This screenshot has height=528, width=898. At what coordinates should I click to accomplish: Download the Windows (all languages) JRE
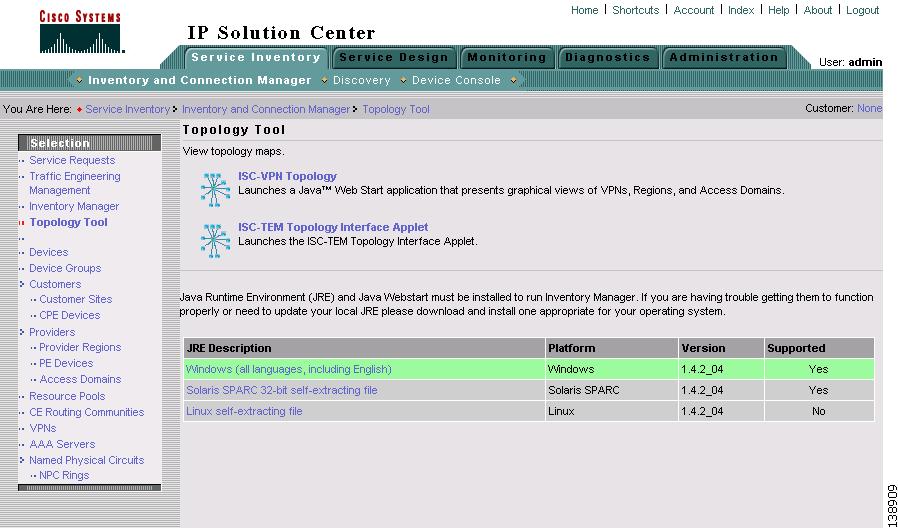tap(289, 369)
